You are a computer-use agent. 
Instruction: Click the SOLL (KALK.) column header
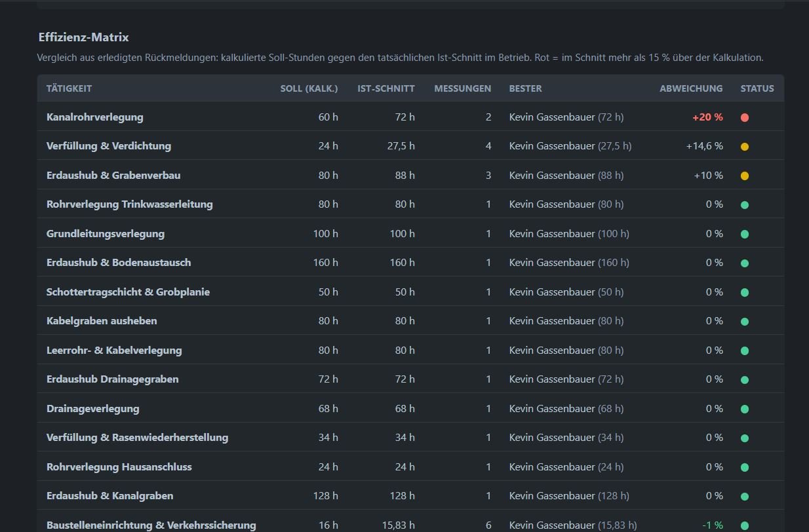[309, 88]
